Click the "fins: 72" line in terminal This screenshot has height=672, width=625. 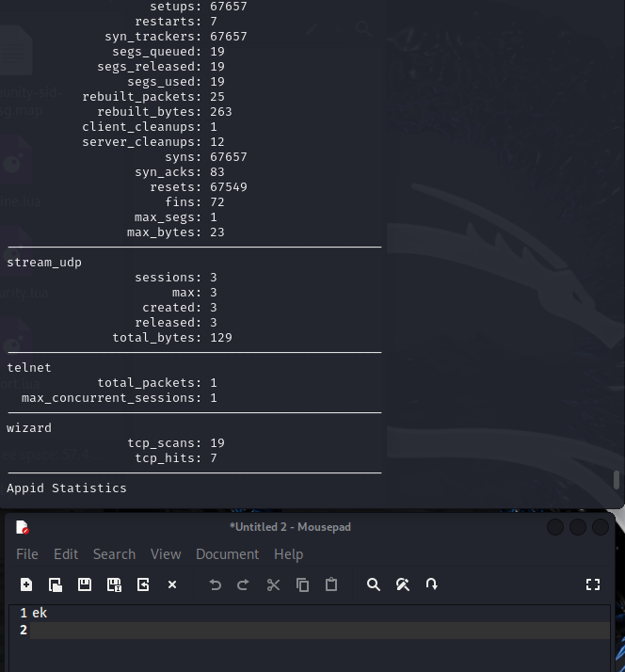pyautogui.click(x=195, y=202)
